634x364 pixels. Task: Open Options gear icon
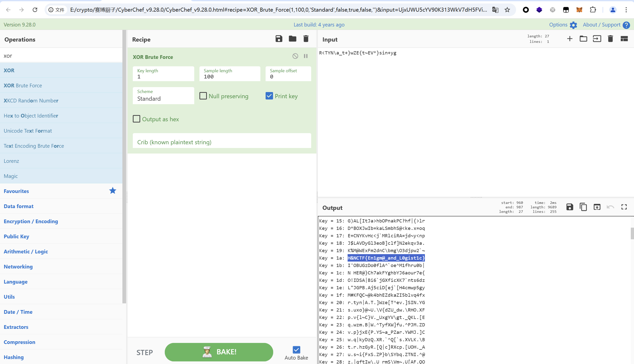point(573,25)
